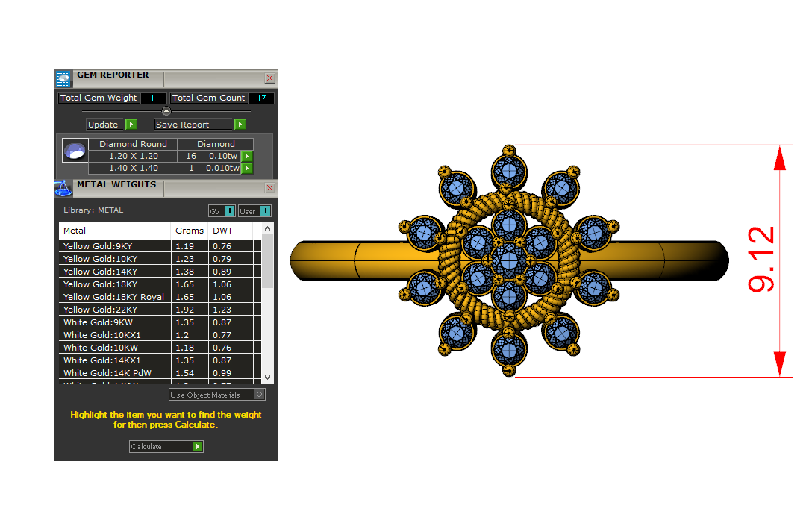
Task: Click the Gem Reporter panel icon
Action: point(63,78)
